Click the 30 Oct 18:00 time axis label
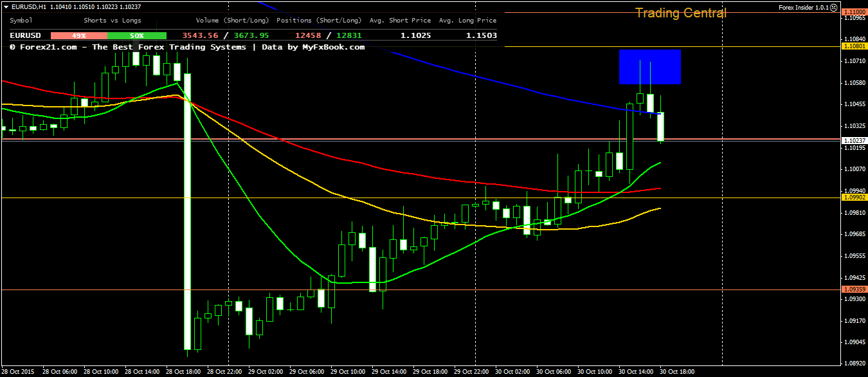Viewport: 868px width, 377px height. point(676,372)
